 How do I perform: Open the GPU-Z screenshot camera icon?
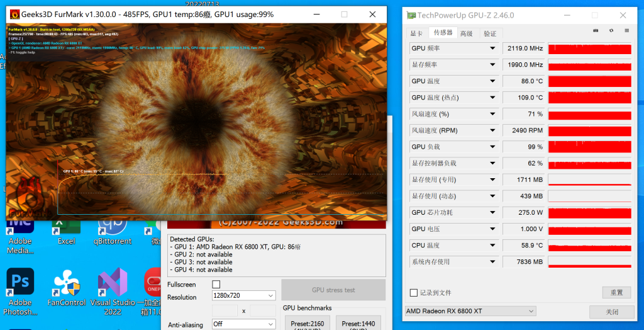pos(596,30)
